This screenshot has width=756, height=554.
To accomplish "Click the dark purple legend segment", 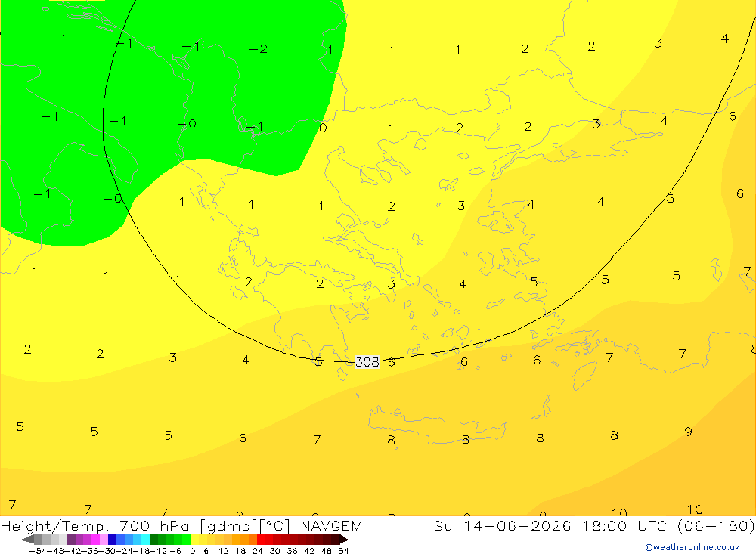I will point(71,539).
